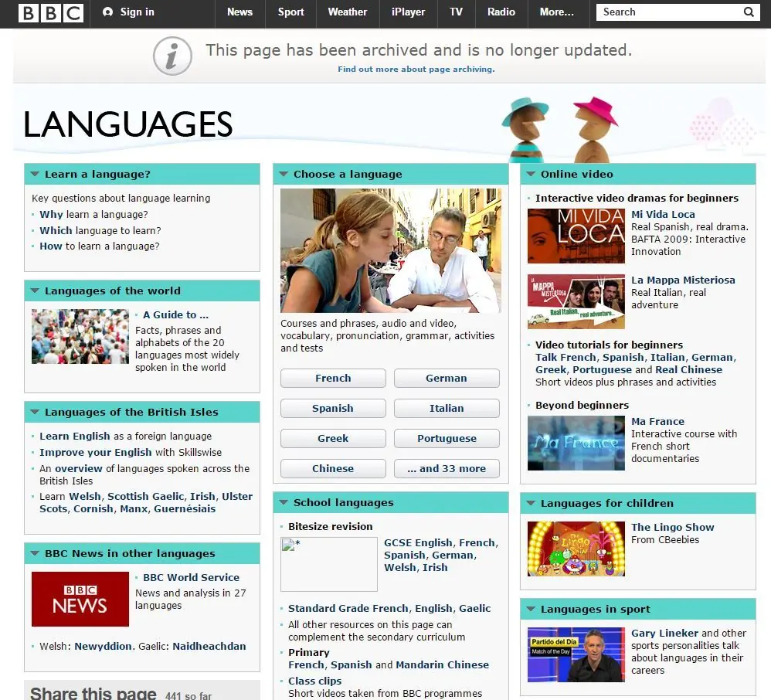
Task: Click the archive information icon
Action: coord(172,56)
